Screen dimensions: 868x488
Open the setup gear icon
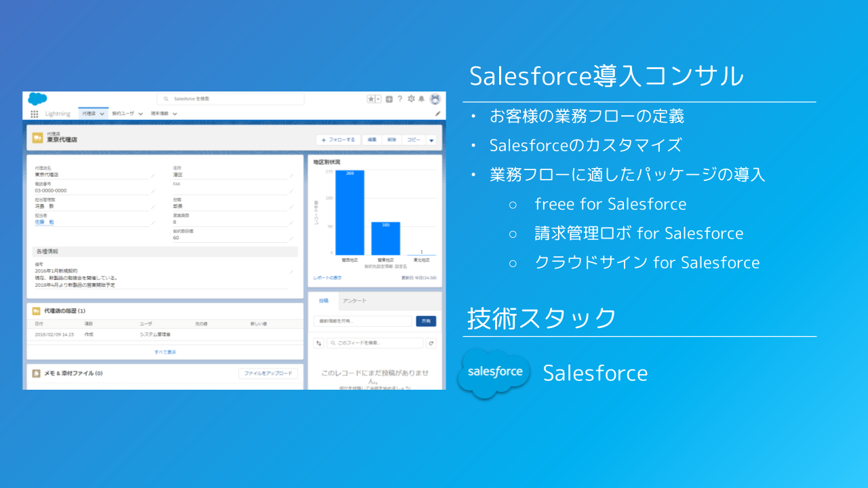pos(411,99)
